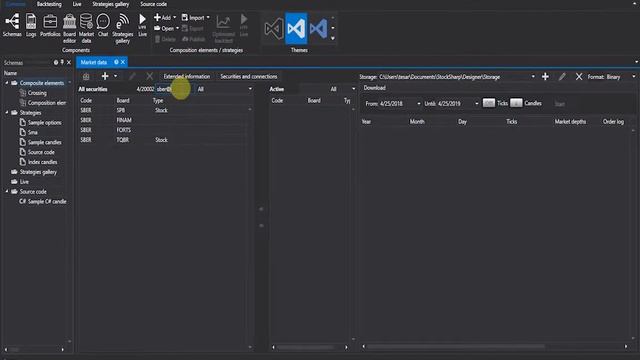Switch to the Source code ribbon tab

pyautogui.click(x=153, y=4)
